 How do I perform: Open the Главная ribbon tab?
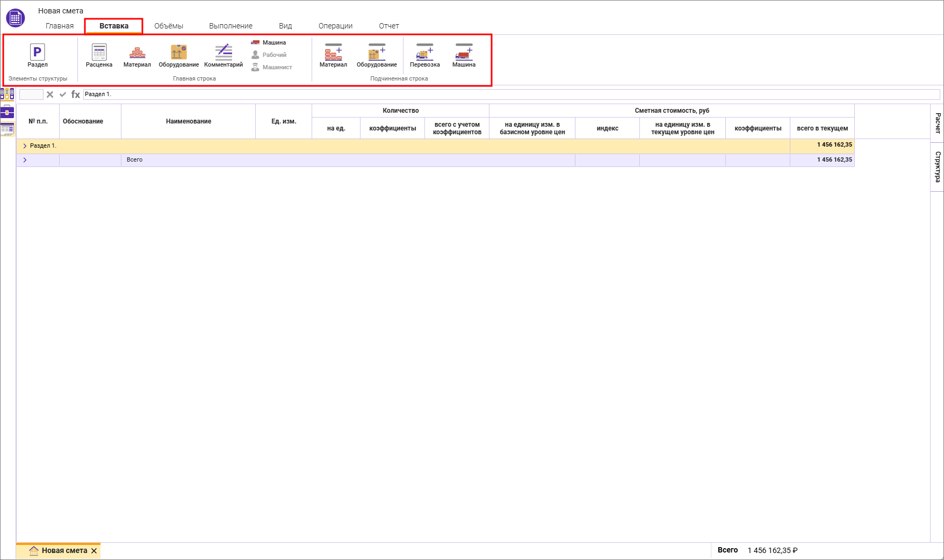(60, 26)
